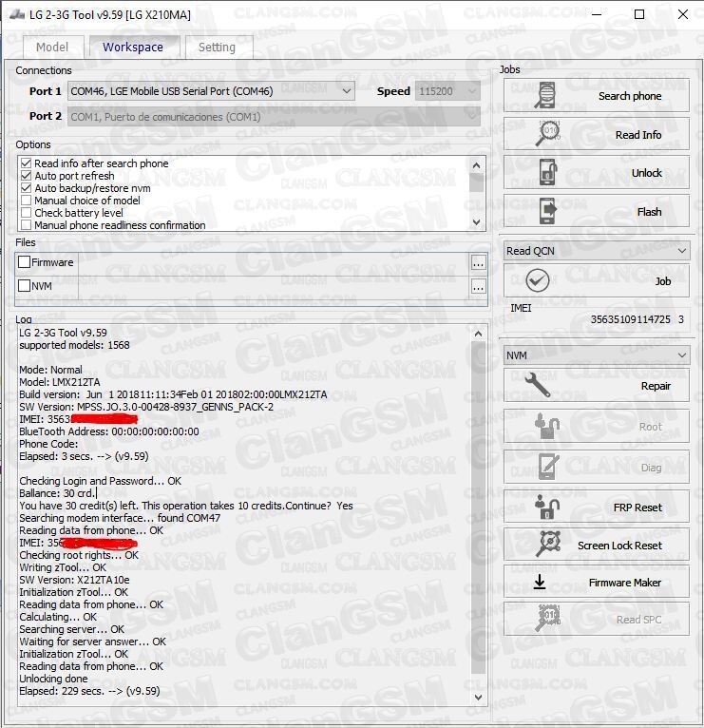The height and width of the screenshot is (728, 704).
Task: Click the Log vertical scrollbar thumb
Action: click(x=479, y=508)
